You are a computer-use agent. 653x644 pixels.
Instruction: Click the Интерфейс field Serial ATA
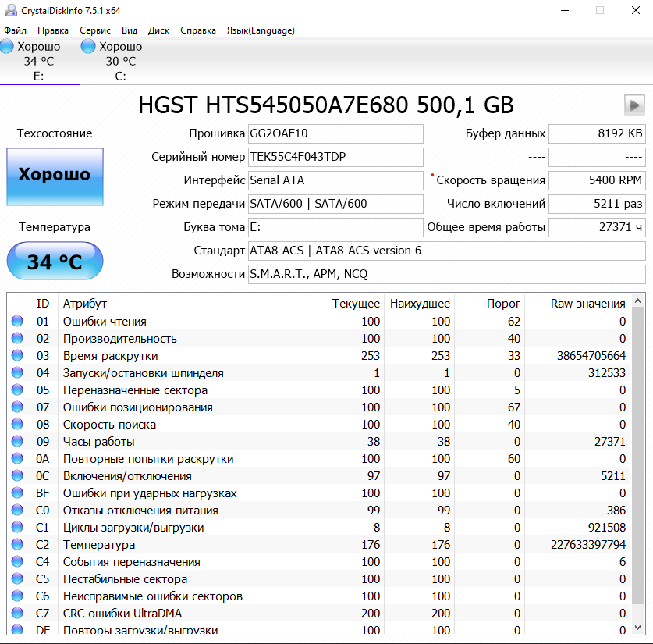[335, 180]
